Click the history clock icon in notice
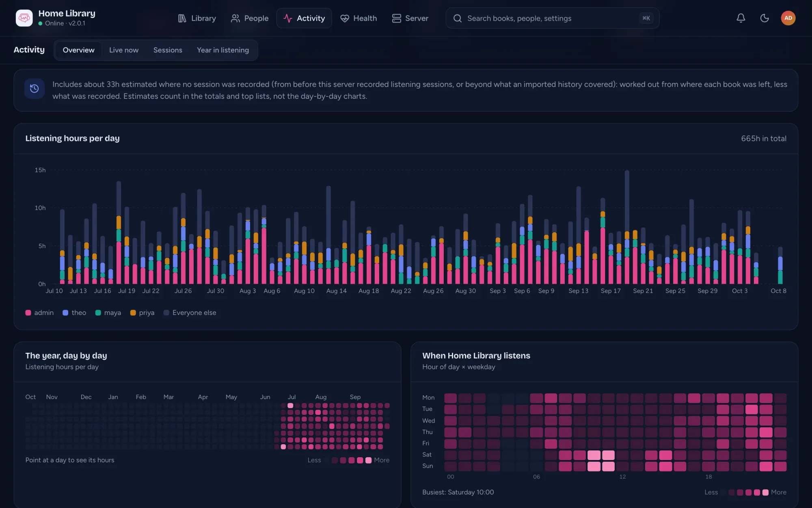Image resolution: width=812 pixels, height=508 pixels. coord(35,88)
